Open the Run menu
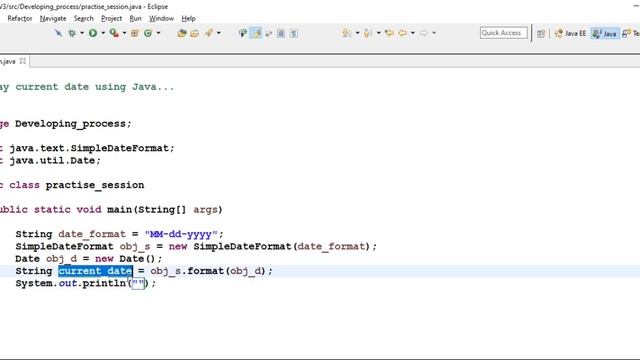The height and width of the screenshot is (360, 640). (135, 18)
